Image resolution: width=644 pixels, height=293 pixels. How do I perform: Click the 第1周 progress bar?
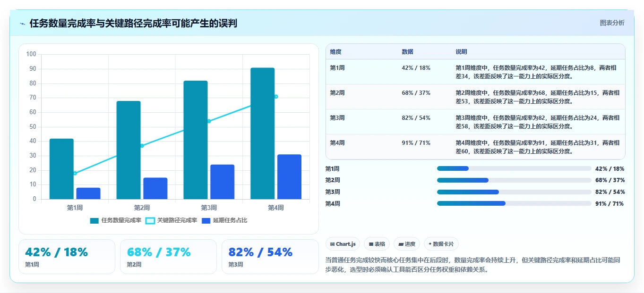coord(514,168)
